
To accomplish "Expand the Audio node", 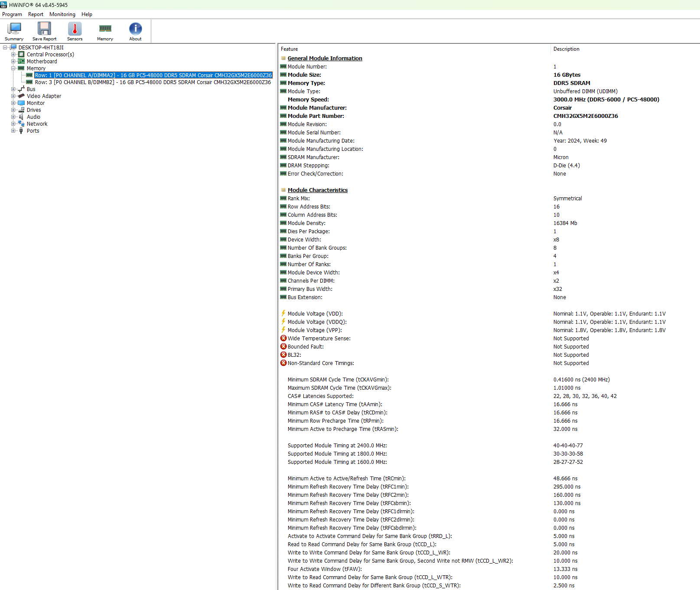I will (x=13, y=117).
